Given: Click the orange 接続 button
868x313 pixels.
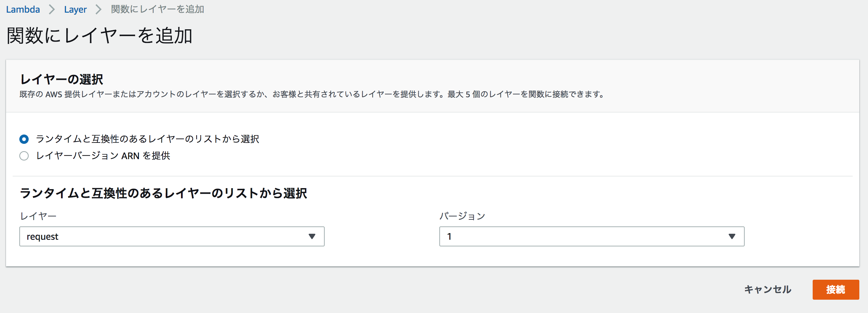Looking at the screenshot, I should [835, 289].
